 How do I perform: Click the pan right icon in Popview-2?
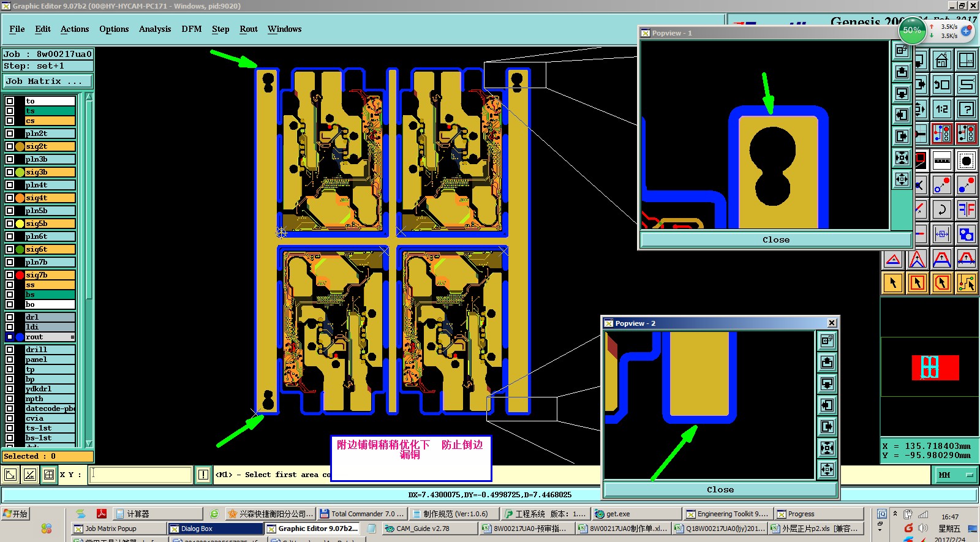coord(827,426)
